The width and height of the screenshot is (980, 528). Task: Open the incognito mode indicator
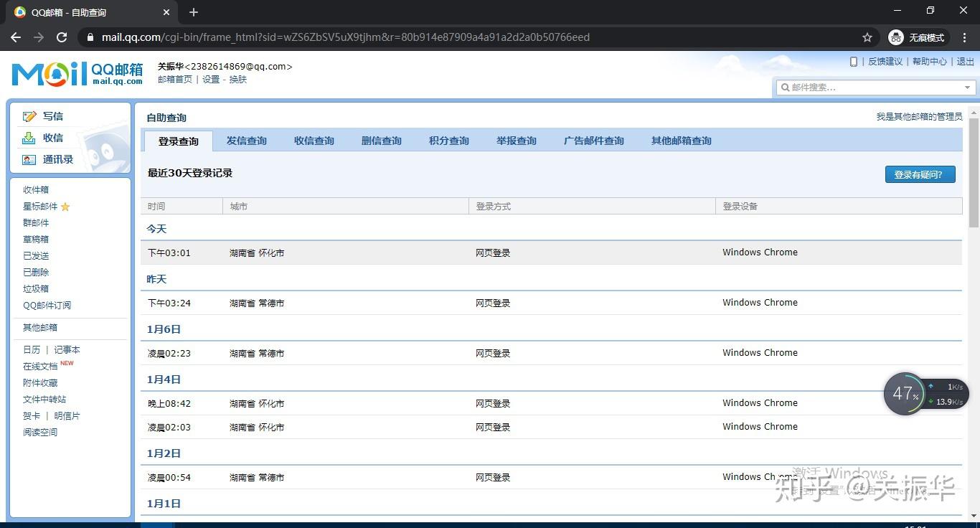click(919, 37)
